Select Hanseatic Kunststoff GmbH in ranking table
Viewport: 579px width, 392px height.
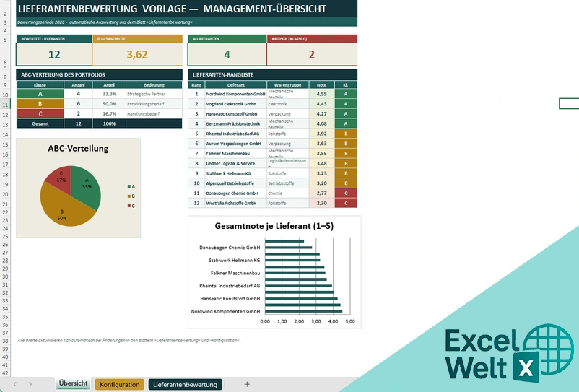[x=235, y=113]
